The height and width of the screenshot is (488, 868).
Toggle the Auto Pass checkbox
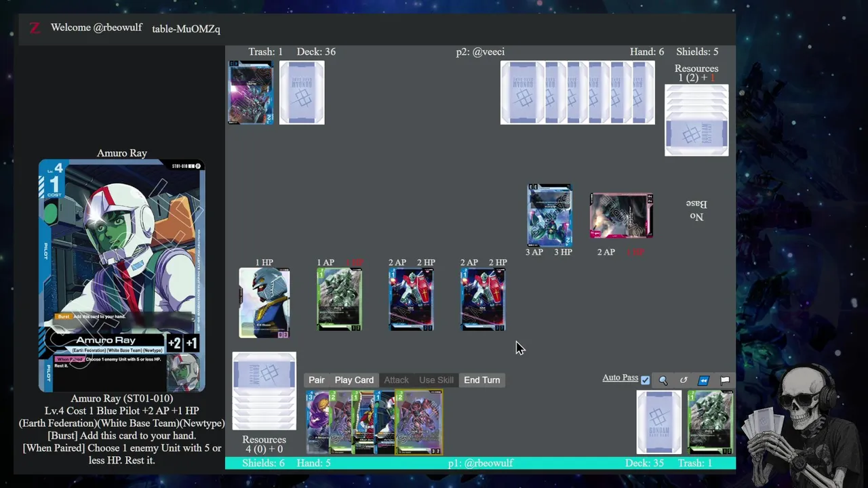pyautogui.click(x=645, y=380)
